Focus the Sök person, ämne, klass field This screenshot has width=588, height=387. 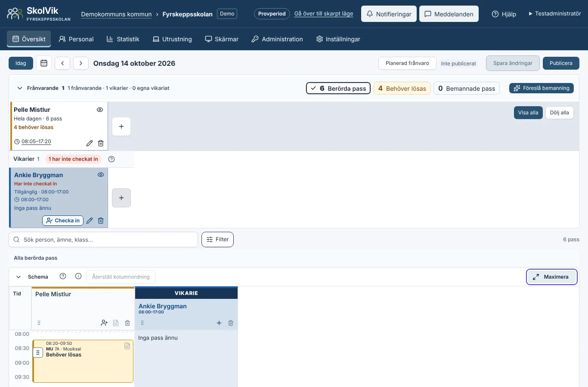pos(103,240)
